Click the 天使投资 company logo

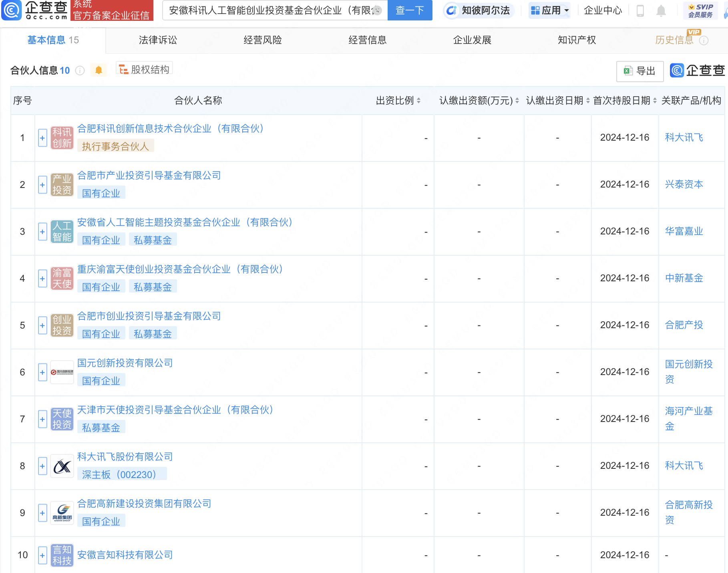coord(62,419)
